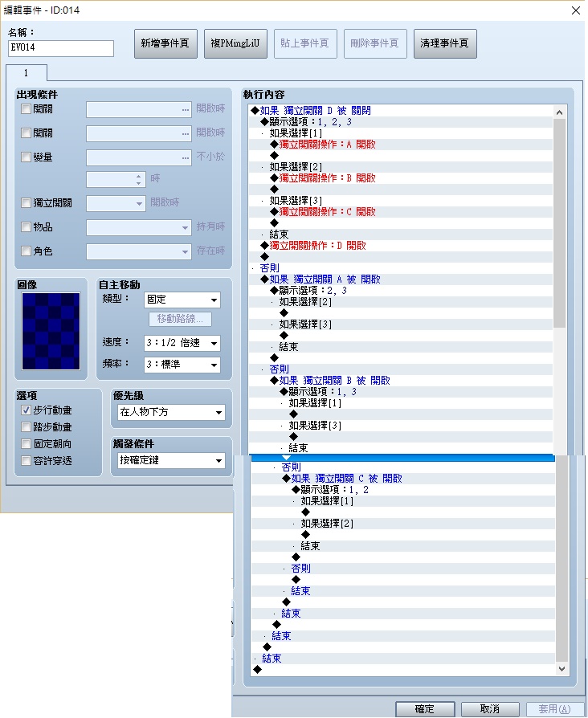Select event page tab 1
This screenshot has width=588, height=718.
[26, 73]
